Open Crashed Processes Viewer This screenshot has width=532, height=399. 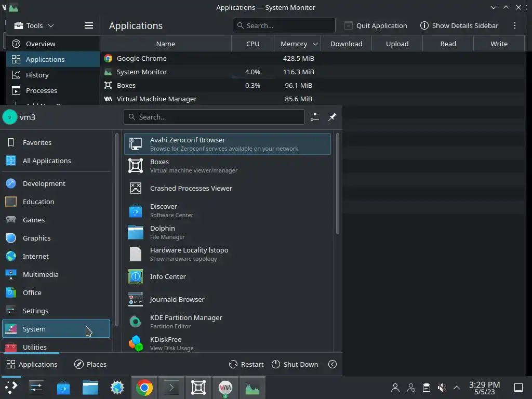tap(228, 188)
